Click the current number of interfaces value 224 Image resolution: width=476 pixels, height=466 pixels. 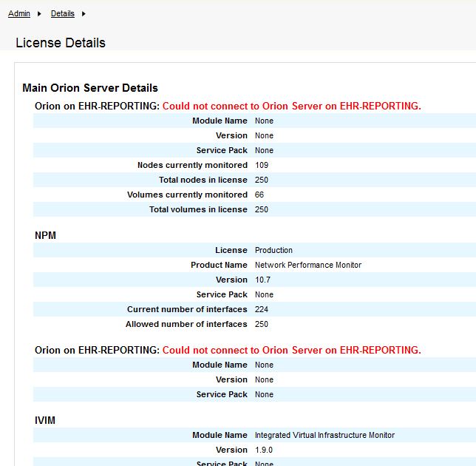[262, 309]
